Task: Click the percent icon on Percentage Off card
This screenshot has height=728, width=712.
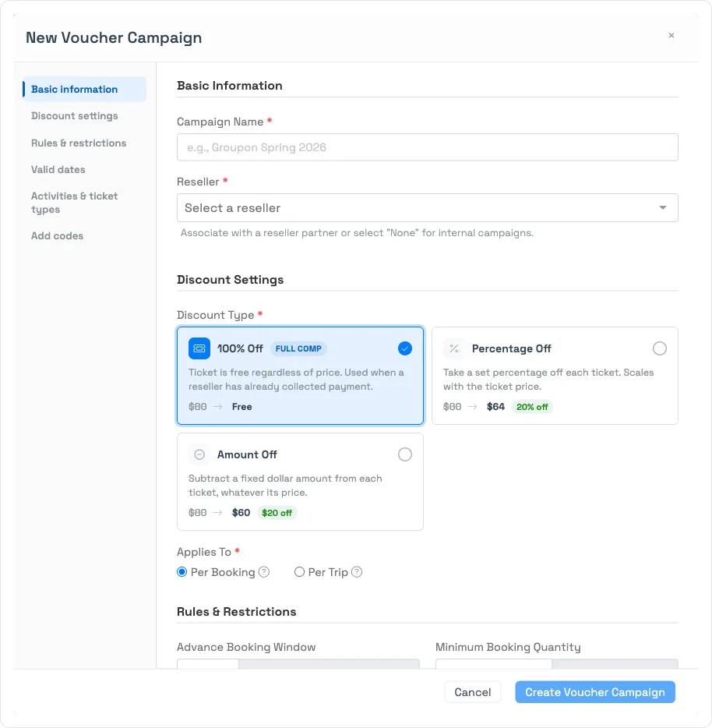Action: [454, 348]
